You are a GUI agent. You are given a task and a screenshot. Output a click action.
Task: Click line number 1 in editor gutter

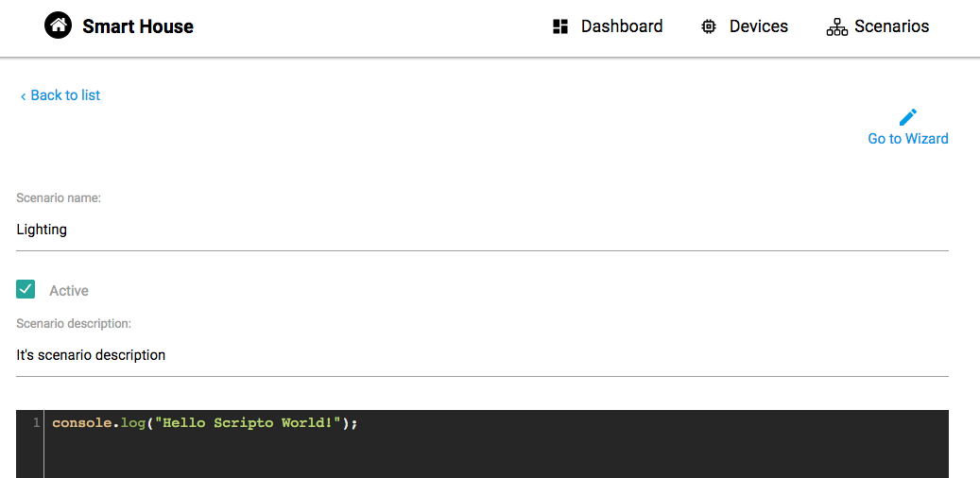point(36,423)
